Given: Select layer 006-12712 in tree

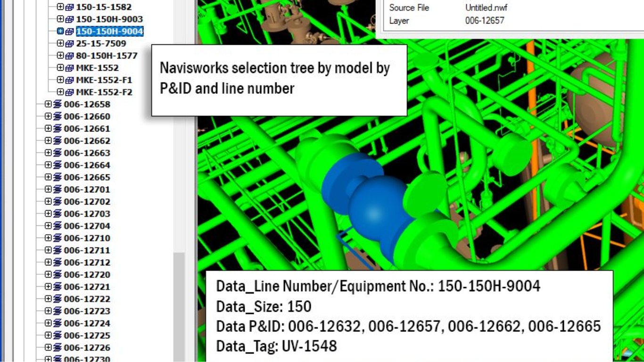Looking at the screenshot, I should 87,263.
